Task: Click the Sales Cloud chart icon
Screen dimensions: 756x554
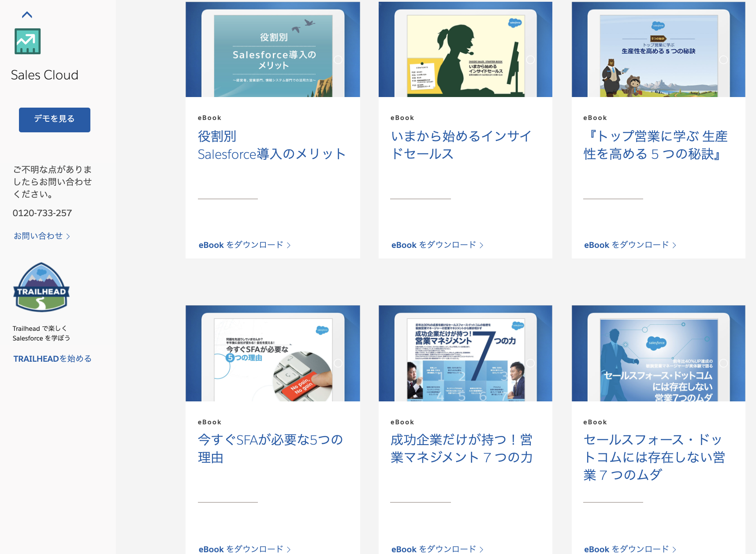Action: (x=28, y=41)
